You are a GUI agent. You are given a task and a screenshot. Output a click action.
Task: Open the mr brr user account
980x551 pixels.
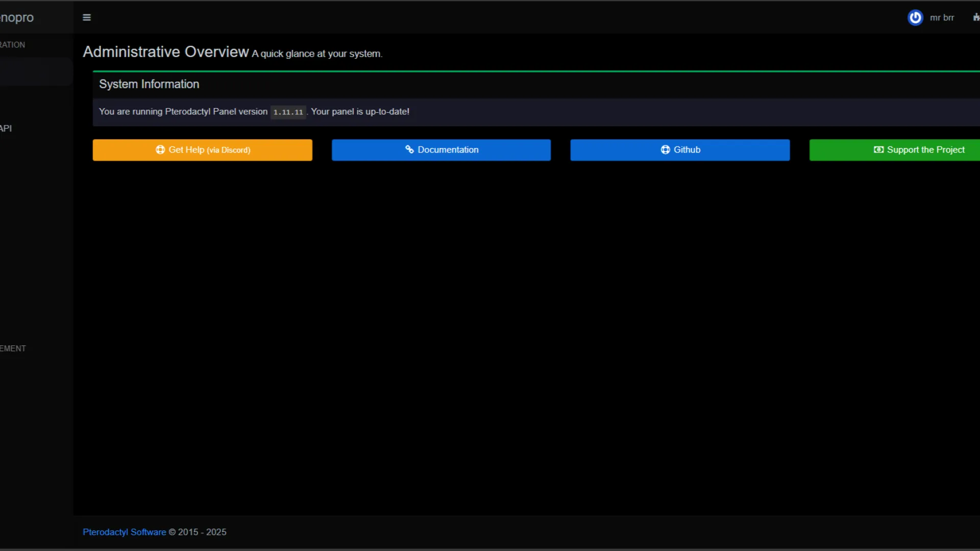coord(942,17)
